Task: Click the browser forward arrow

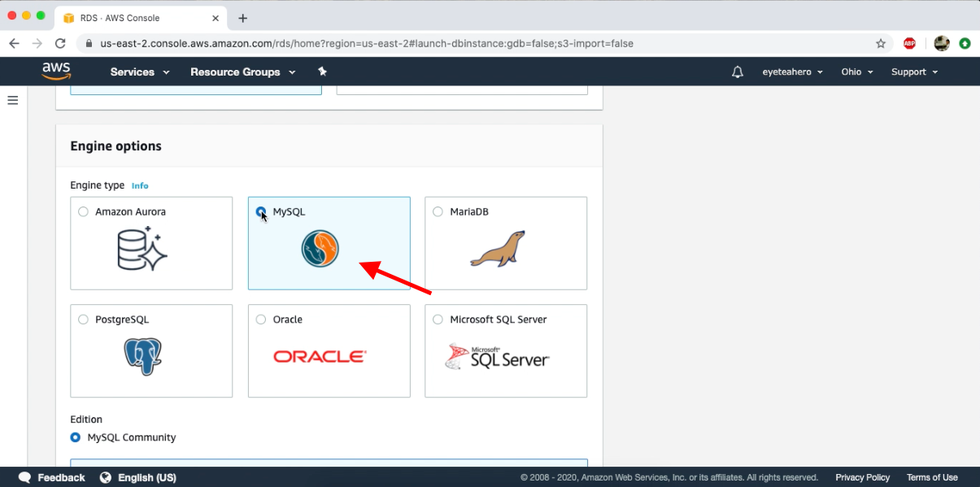Action: (x=37, y=43)
